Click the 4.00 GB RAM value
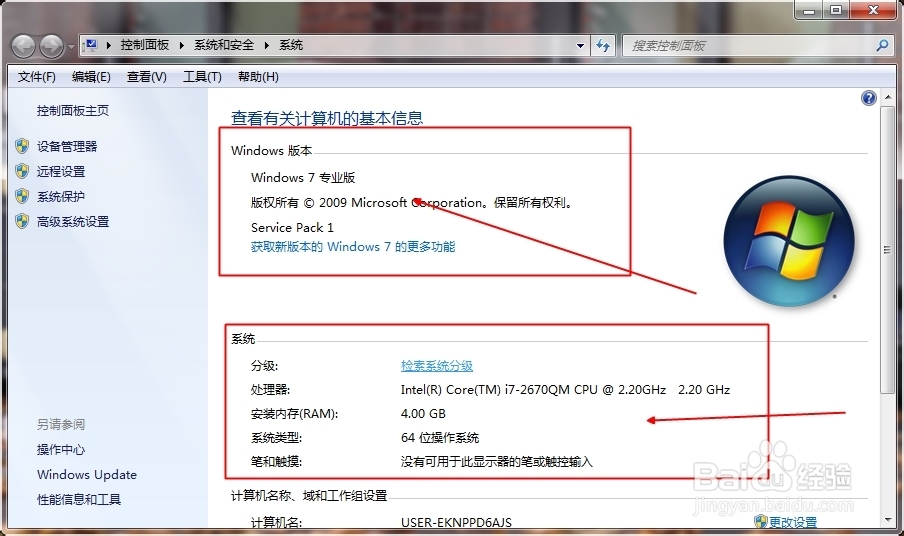904x536 pixels. [423, 413]
